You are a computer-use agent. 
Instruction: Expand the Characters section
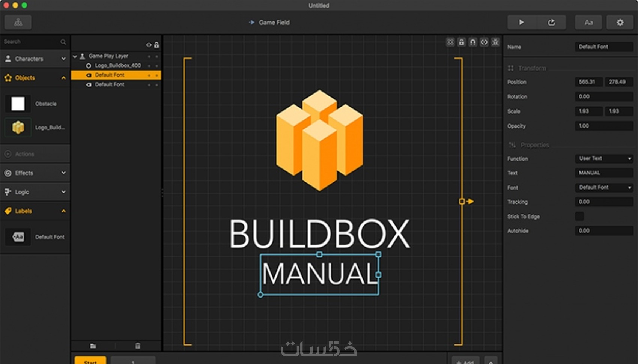[x=35, y=59]
